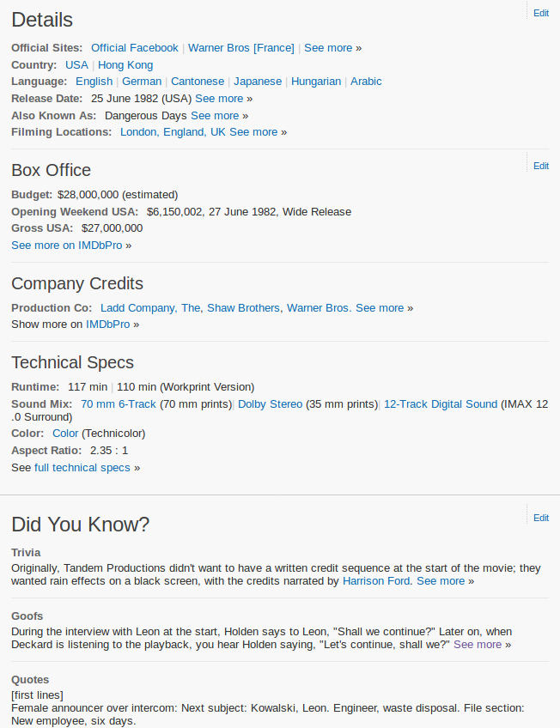Click Edit button in Did You Know section

point(540,519)
